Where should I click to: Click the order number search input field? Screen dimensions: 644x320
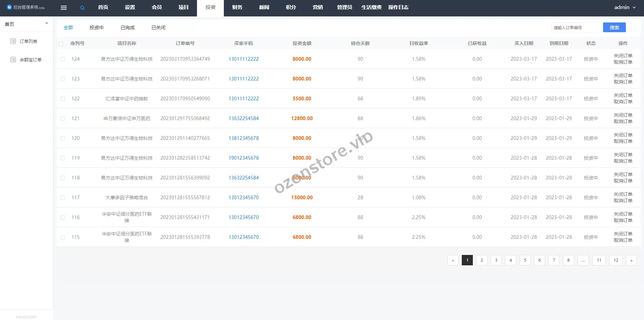click(576, 28)
